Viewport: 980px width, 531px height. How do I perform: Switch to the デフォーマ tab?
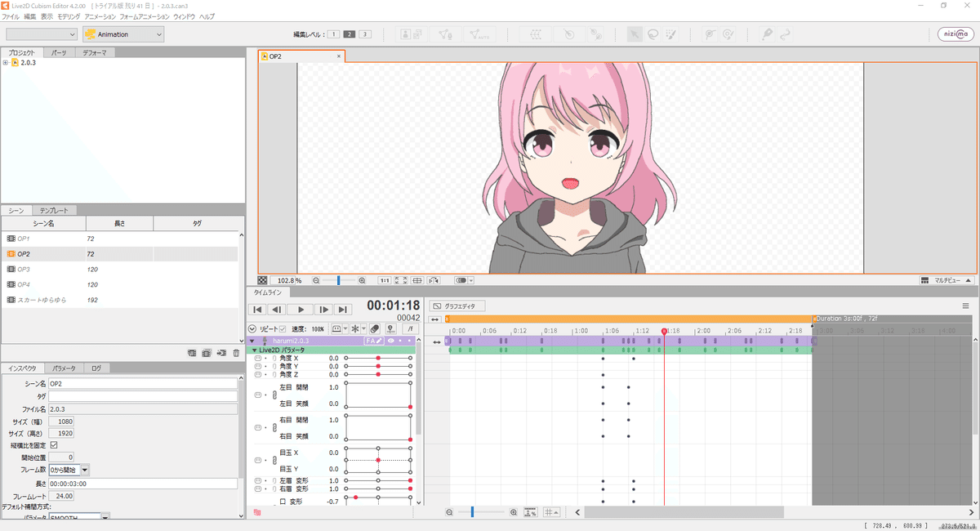95,52
